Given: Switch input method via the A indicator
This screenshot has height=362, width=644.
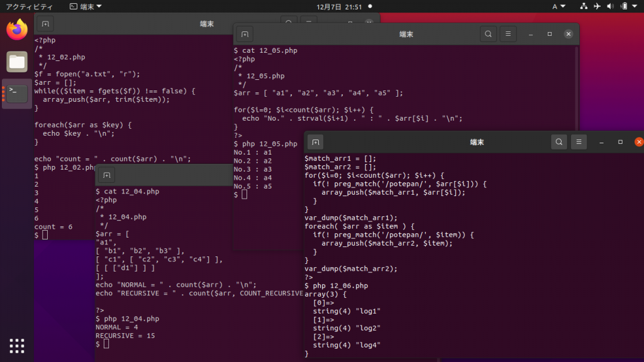Looking at the screenshot, I should 553,7.
